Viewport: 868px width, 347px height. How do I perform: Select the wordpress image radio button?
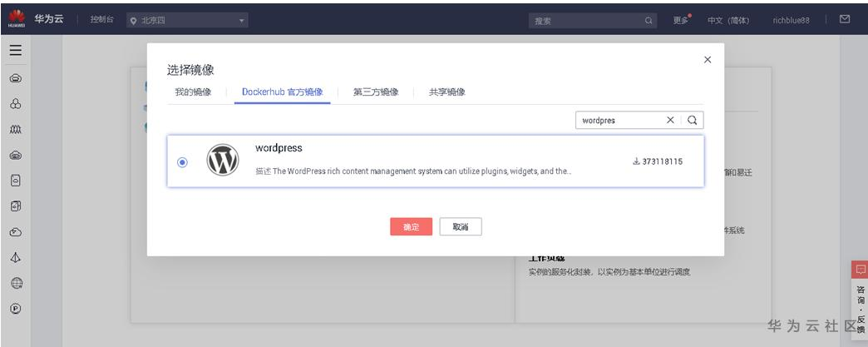click(182, 162)
